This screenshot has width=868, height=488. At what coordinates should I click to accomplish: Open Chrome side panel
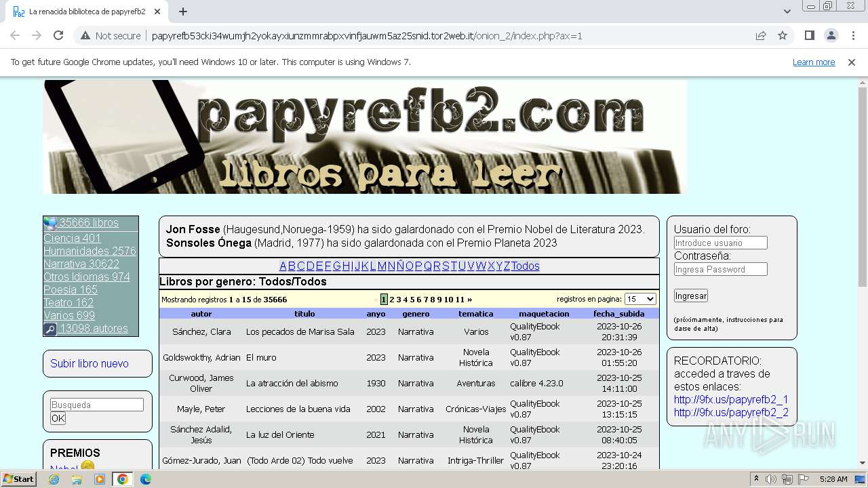tap(809, 36)
